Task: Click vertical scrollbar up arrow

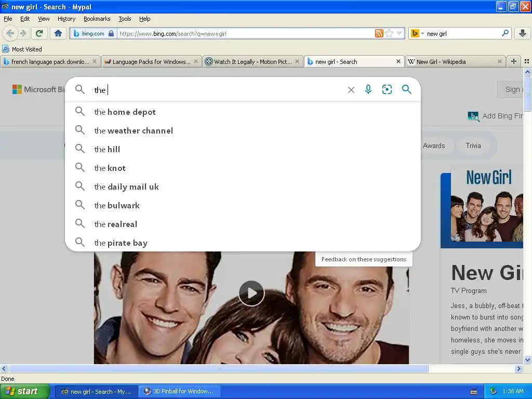Action: pos(527,72)
